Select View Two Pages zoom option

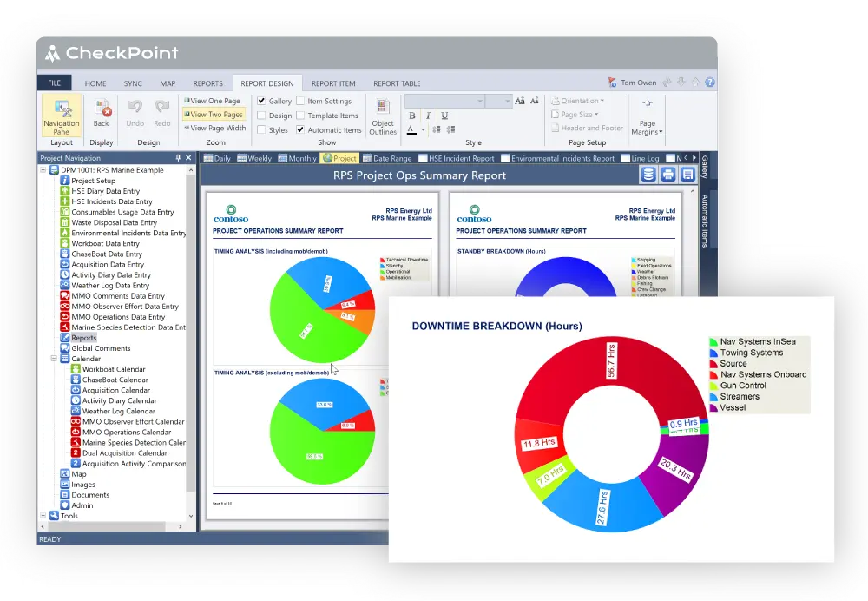point(214,114)
